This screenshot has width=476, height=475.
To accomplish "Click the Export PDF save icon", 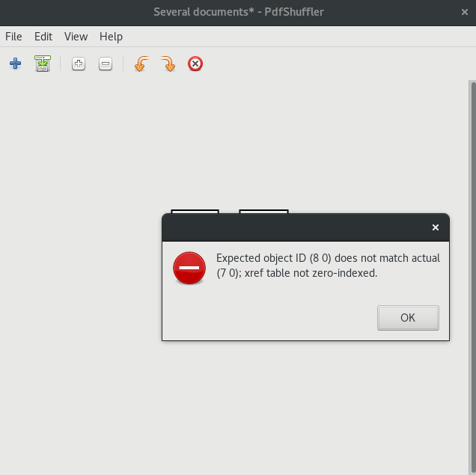I will [x=43, y=64].
